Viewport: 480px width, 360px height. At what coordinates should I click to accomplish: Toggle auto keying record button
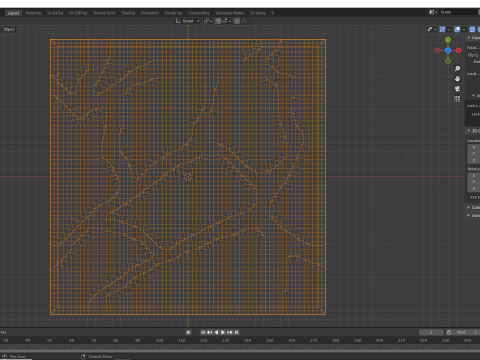coord(188,332)
